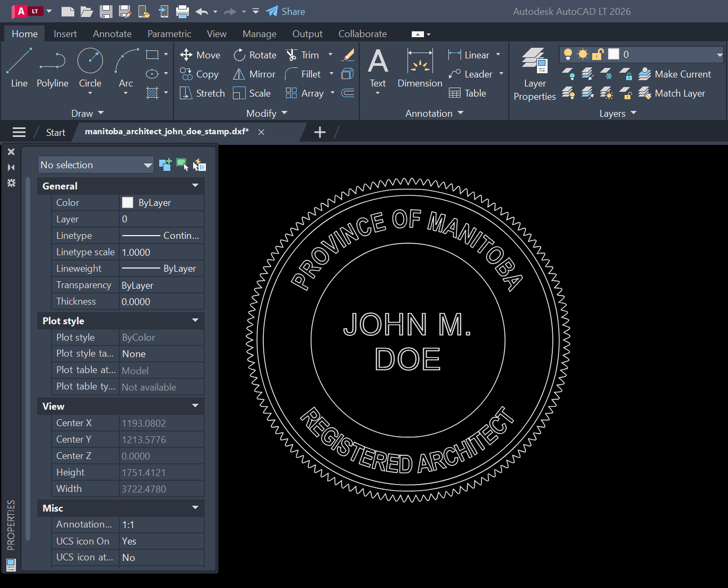This screenshot has width=728, height=588.
Task: Click the layer 0 color swatch in Layers
Action: [613, 54]
